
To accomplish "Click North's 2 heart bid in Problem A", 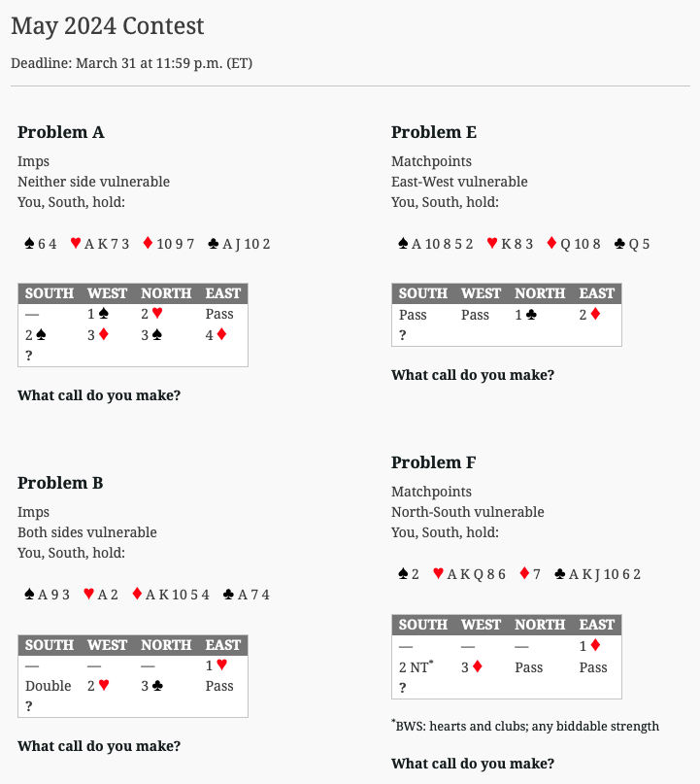I will [x=151, y=314].
